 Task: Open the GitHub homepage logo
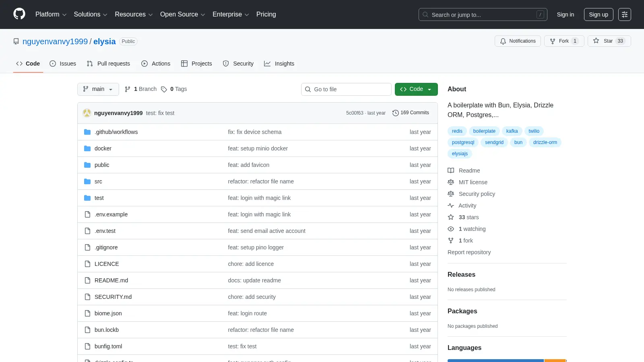click(x=19, y=14)
